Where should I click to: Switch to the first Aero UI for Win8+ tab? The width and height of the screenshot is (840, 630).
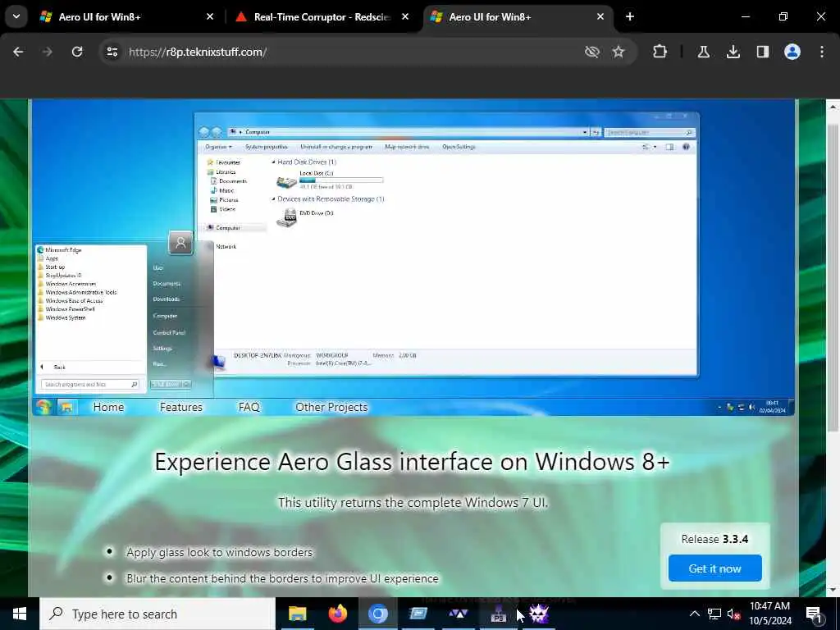coord(99,17)
